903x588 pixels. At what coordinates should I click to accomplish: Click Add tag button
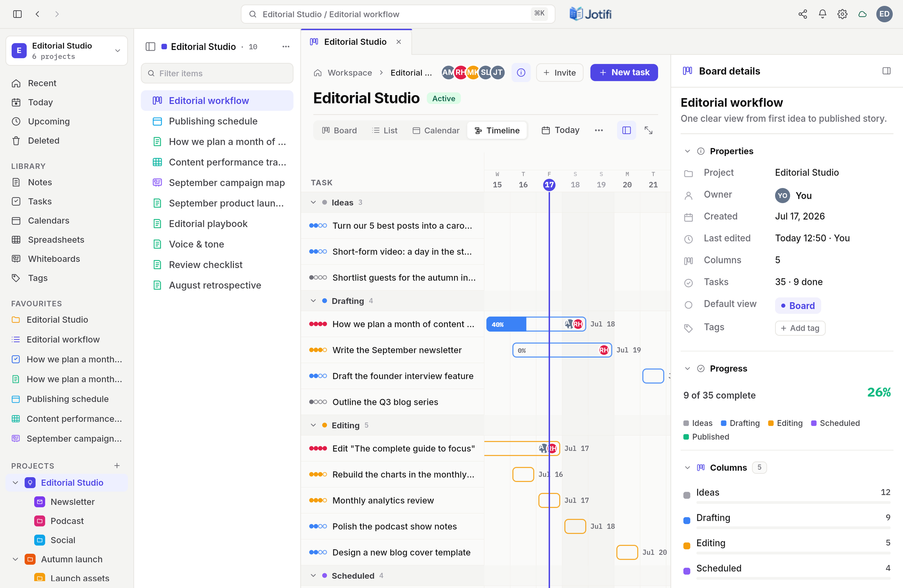pos(800,328)
